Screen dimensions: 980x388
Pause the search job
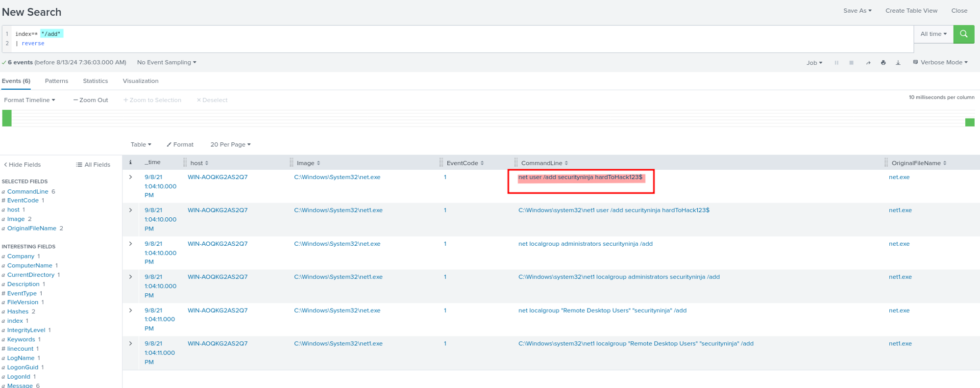coord(836,63)
